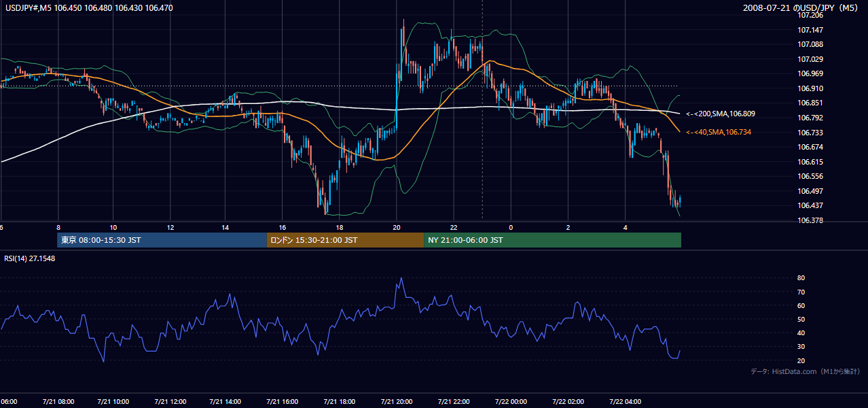Image resolution: width=868 pixels, height=408 pixels.
Task: Select the London 15:30-21:00 JST session bar
Action: (345, 240)
